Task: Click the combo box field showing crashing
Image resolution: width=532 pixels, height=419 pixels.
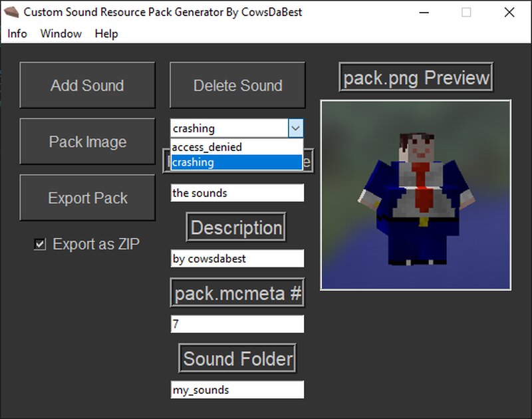Action: 229,128
